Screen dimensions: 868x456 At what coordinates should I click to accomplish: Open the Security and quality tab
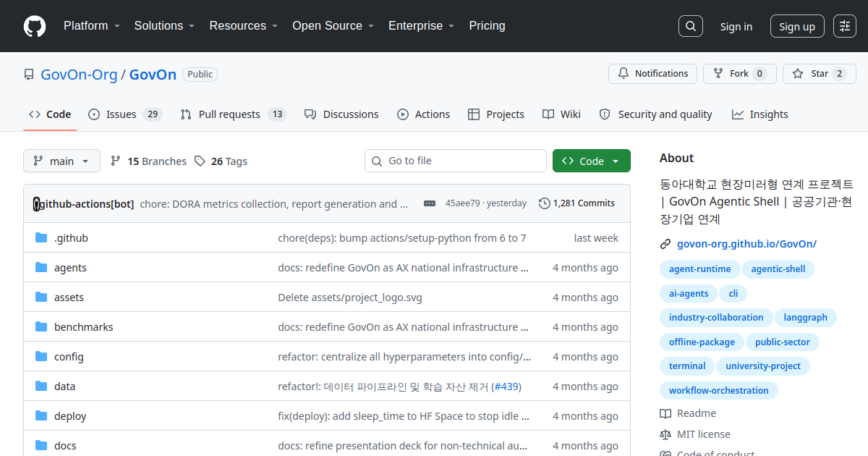click(x=655, y=114)
